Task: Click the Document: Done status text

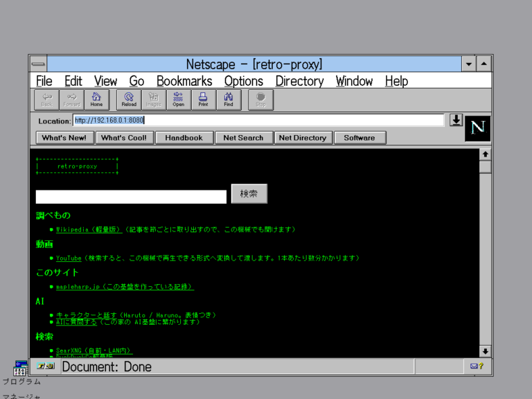Action: 107,366
